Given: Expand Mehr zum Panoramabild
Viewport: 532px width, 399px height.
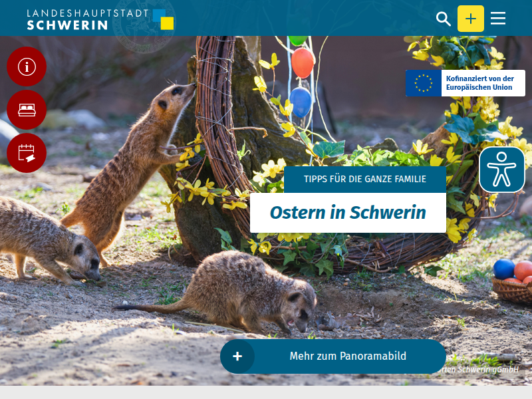Looking at the screenshot, I should [x=333, y=356].
